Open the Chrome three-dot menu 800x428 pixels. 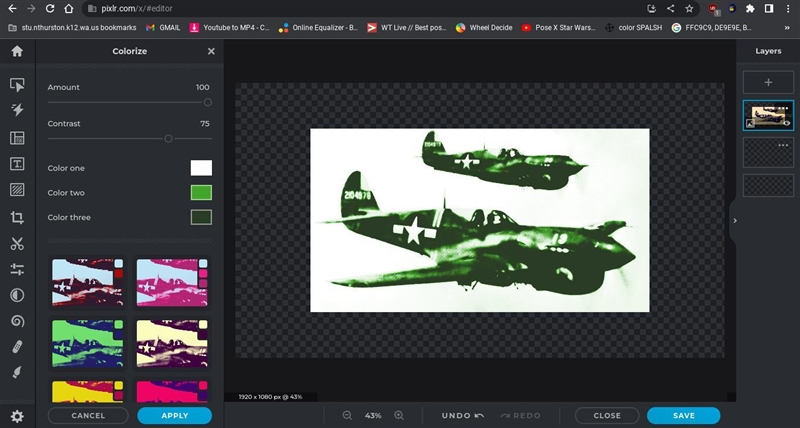coord(788,8)
